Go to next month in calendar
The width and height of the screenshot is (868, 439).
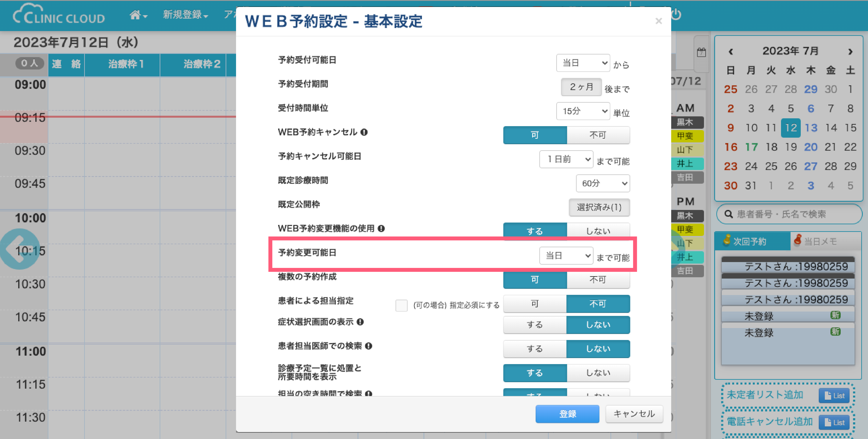pos(850,52)
